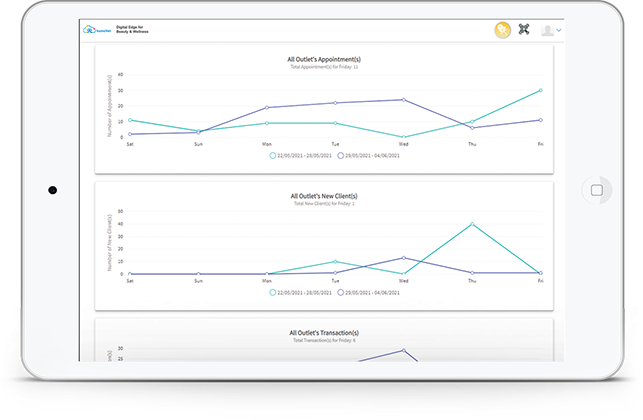Toggle 29/05/2021 - 04/06/2021 legend in New Clients chart
Viewport: 643px width, 420px height.
(x=368, y=292)
